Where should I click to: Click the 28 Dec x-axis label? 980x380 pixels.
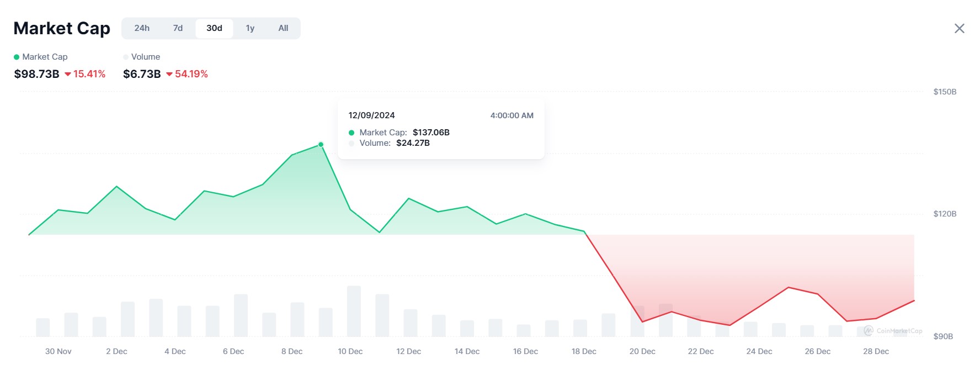tap(876, 351)
